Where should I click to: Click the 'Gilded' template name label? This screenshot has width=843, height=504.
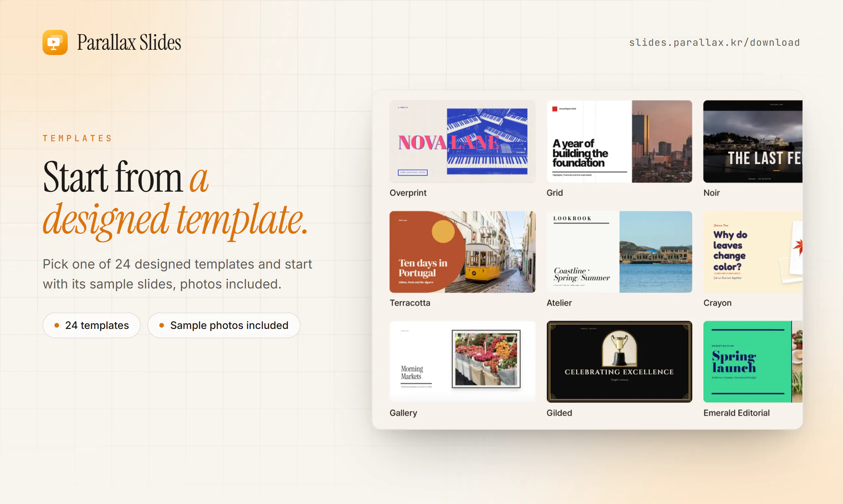(x=559, y=413)
